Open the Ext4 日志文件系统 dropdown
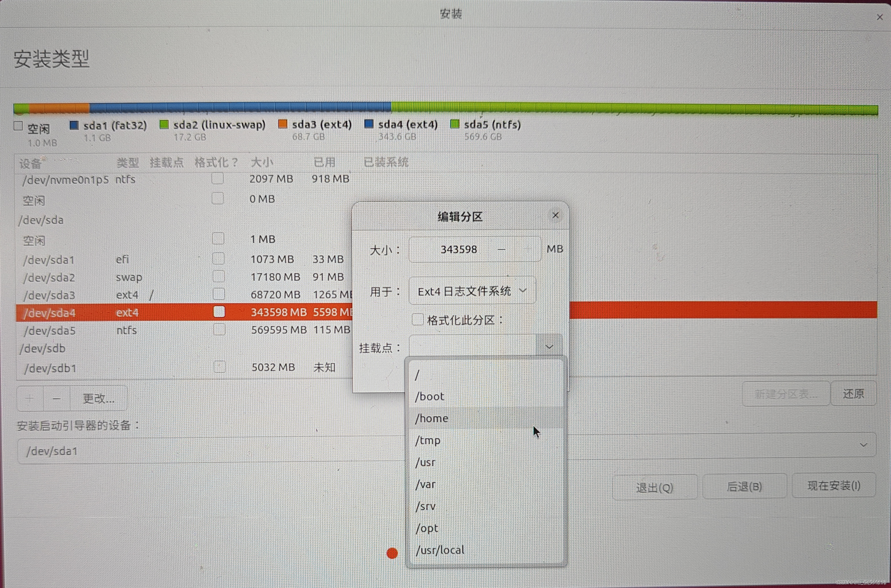Viewport: 891px width, 588px height. coord(472,291)
